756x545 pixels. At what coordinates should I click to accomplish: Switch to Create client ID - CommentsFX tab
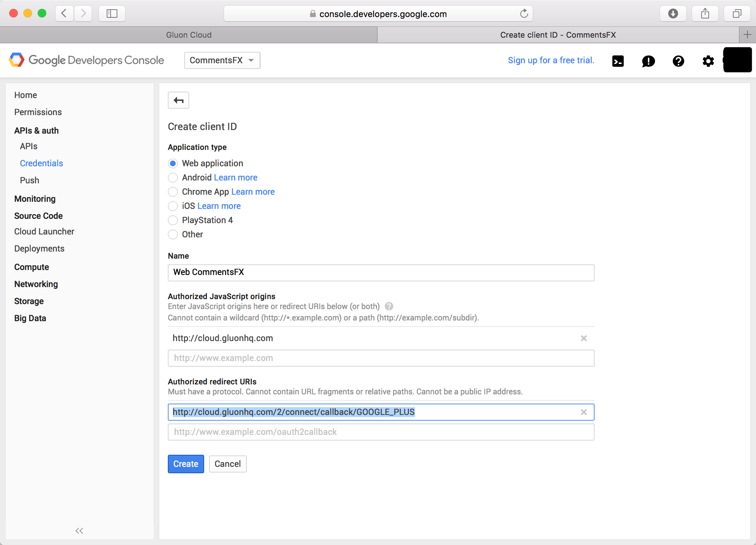pyautogui.click(x=558, y=35)
